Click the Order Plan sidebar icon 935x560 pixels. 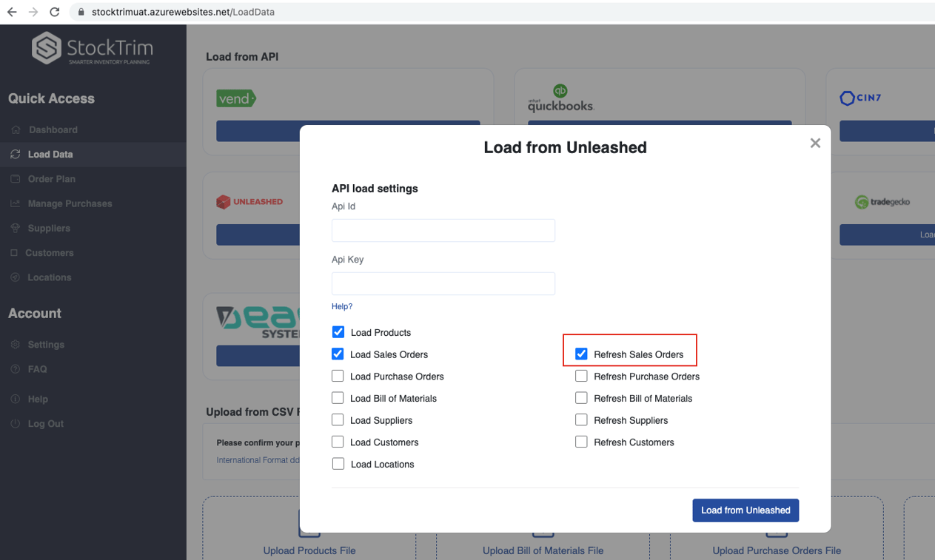tap(16, 179)
